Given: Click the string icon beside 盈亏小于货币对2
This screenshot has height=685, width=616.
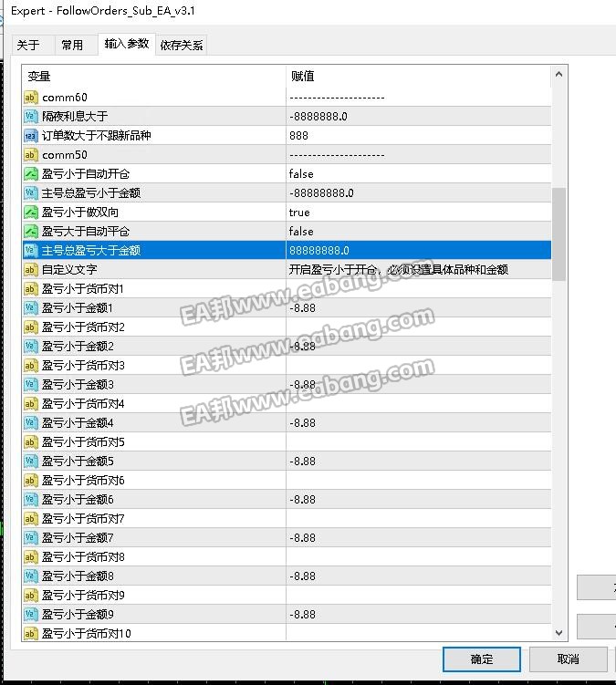Looking at the screenshot, I should point(31,327).
